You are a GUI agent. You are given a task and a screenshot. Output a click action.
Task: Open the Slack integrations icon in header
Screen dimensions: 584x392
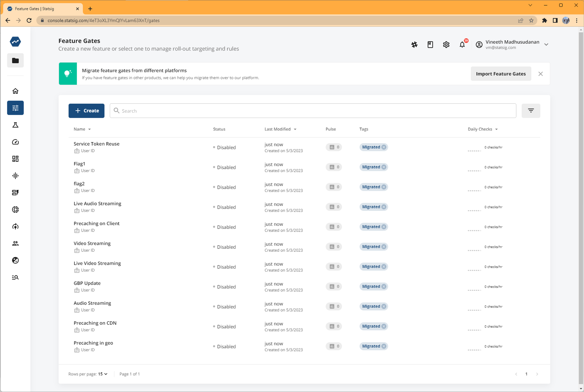[x=414, y=45]
